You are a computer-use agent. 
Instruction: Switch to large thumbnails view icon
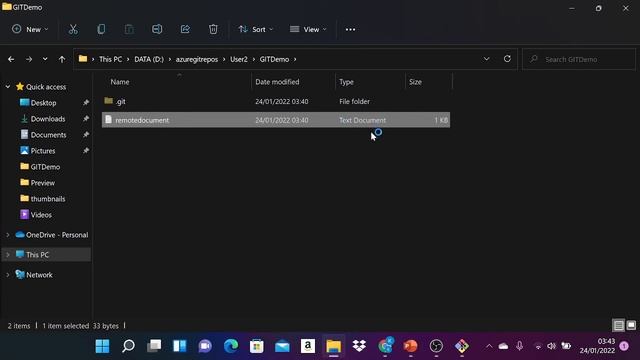[631, 325]
